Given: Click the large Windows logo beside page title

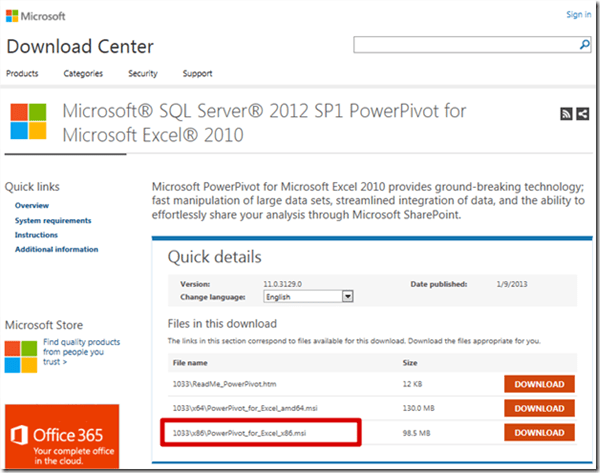Looking at the screenshot, I should 33,122.
